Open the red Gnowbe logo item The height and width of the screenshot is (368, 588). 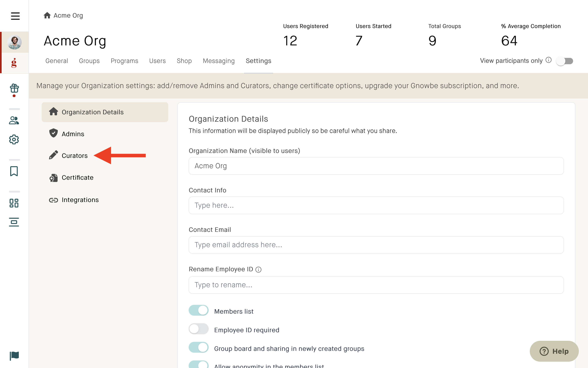pyautogui.click(x=14, y=63)
